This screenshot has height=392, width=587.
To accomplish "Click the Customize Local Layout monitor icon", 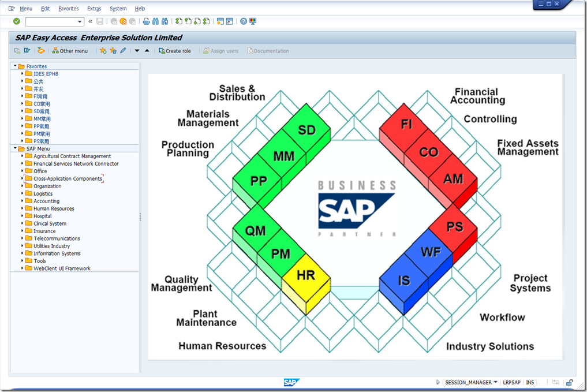I will [x=253, y=21].
